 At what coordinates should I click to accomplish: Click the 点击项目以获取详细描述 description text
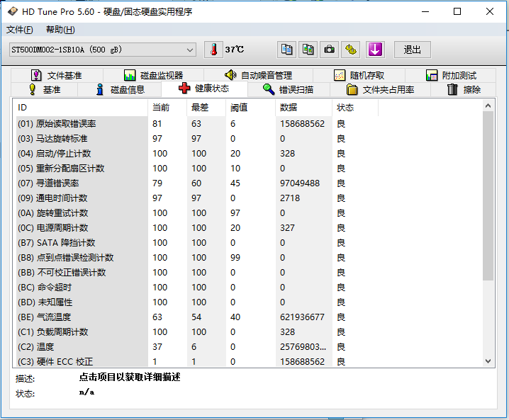click(x=130, y=378)
